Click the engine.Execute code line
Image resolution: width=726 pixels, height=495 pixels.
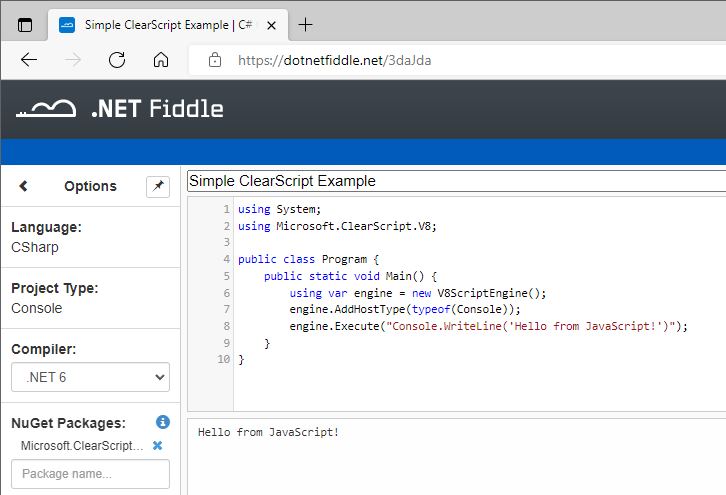click(488, 326)
